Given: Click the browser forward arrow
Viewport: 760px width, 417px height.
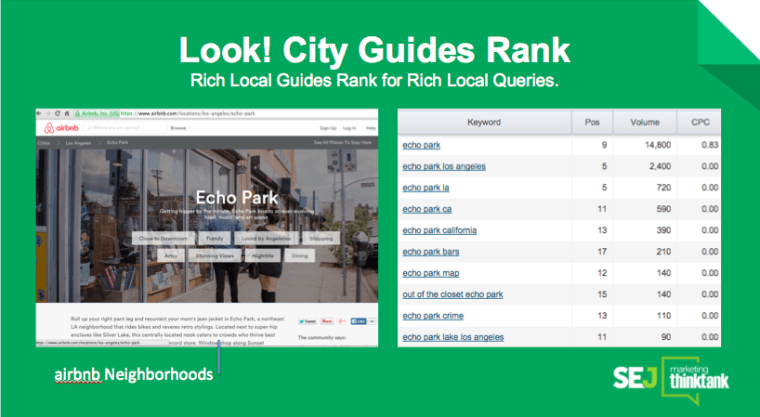Looking at the screenshot, I should pos(48,113).
